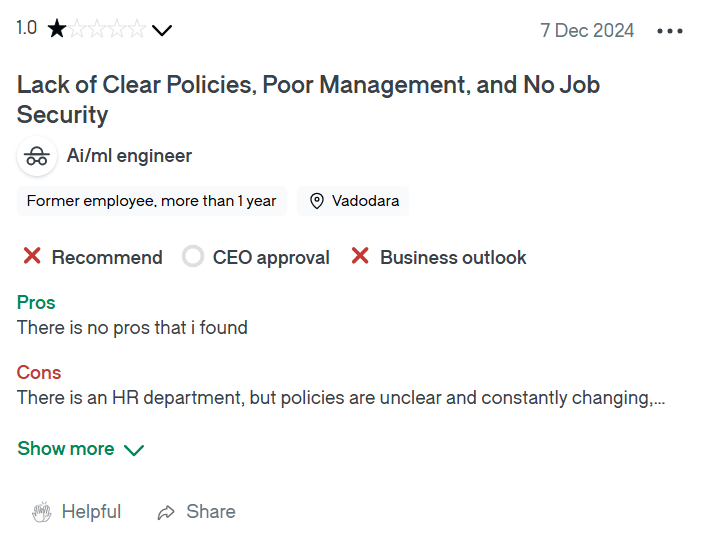Select the Former employee tag

[x=151, y=201]
